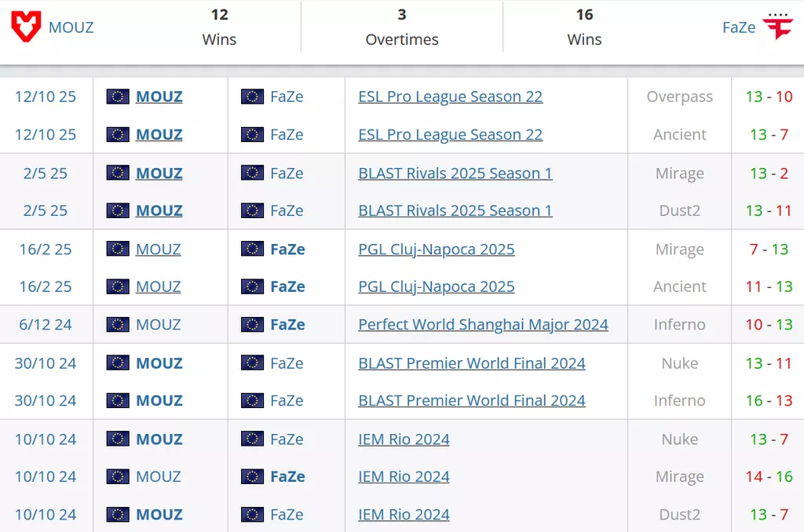Screen dimensions: 804x532
Task: Click MOUZ's EU flag in Overpass row
Action: click(118, 97)
